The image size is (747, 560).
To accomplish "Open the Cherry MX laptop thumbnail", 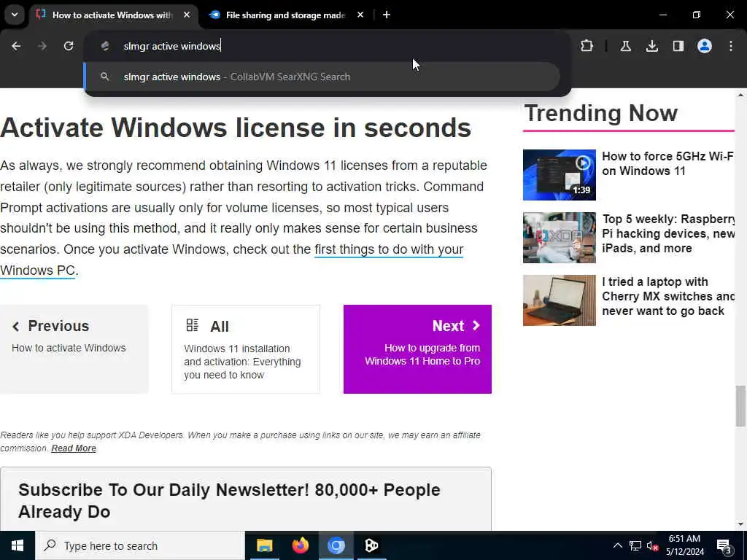I will [560, 300].
